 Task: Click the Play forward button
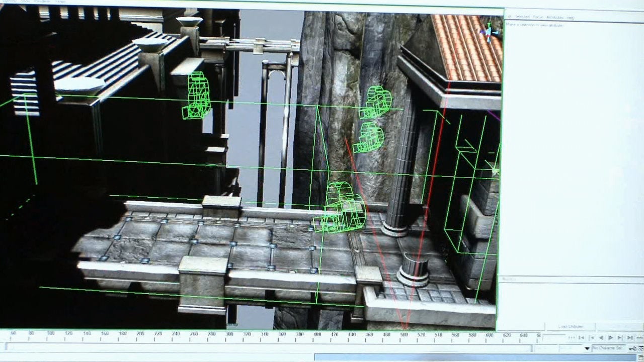pos(611,338)
